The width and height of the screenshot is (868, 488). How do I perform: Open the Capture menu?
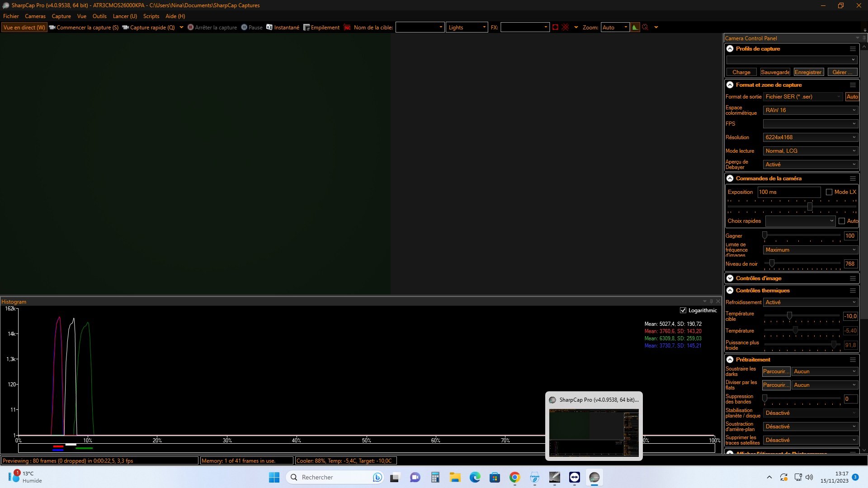61,16
